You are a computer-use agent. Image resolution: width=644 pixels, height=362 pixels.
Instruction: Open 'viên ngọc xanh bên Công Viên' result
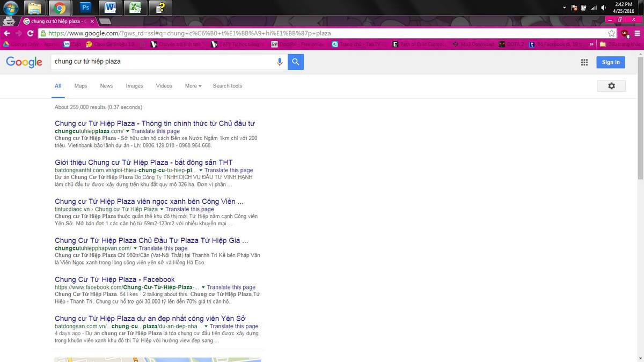(149, 202)
